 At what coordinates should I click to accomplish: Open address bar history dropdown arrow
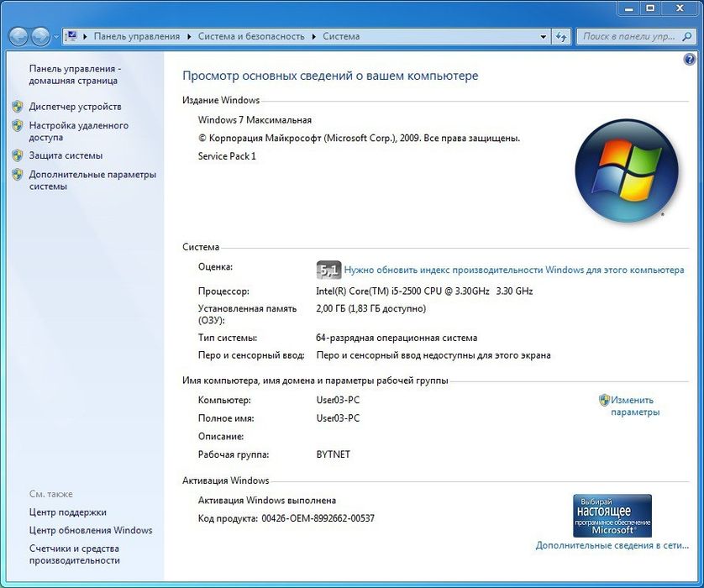pyautogui.click(x=544, y=37)
